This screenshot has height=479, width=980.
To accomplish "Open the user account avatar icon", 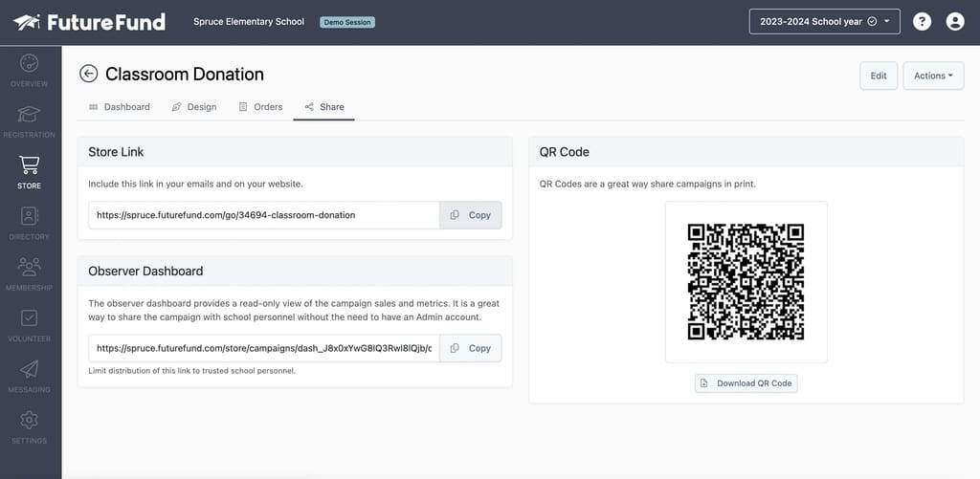I will (x=955, y=22).
